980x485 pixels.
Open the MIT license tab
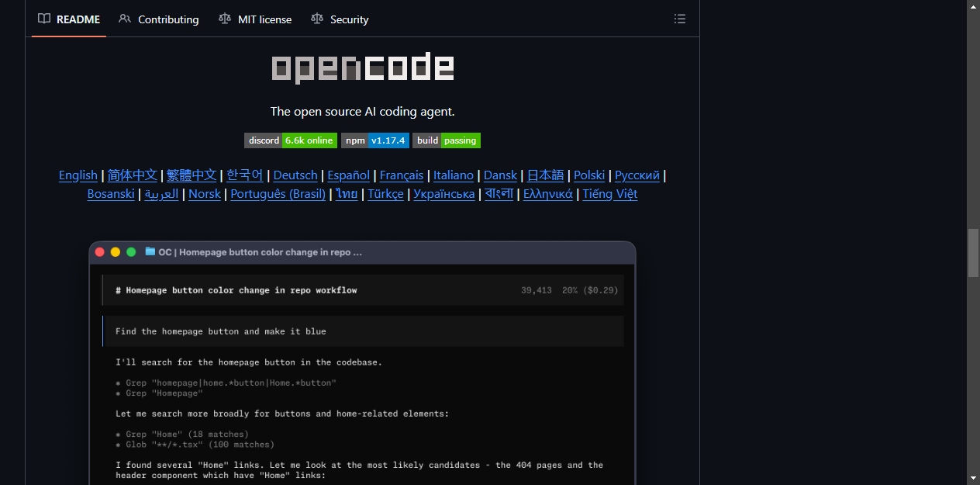click(255, 19)
